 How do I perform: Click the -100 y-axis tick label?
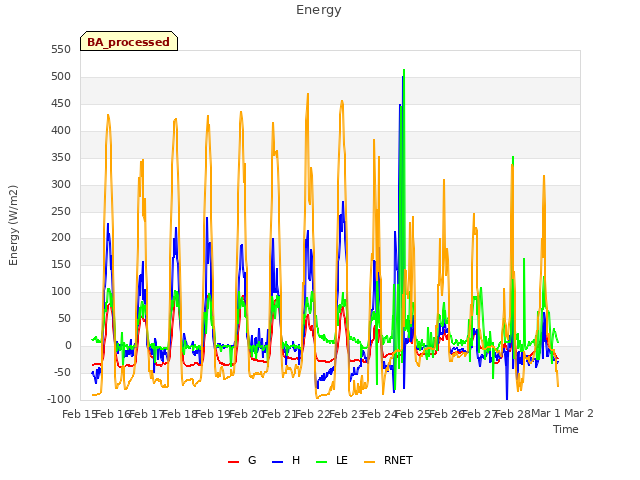[59, 399]
